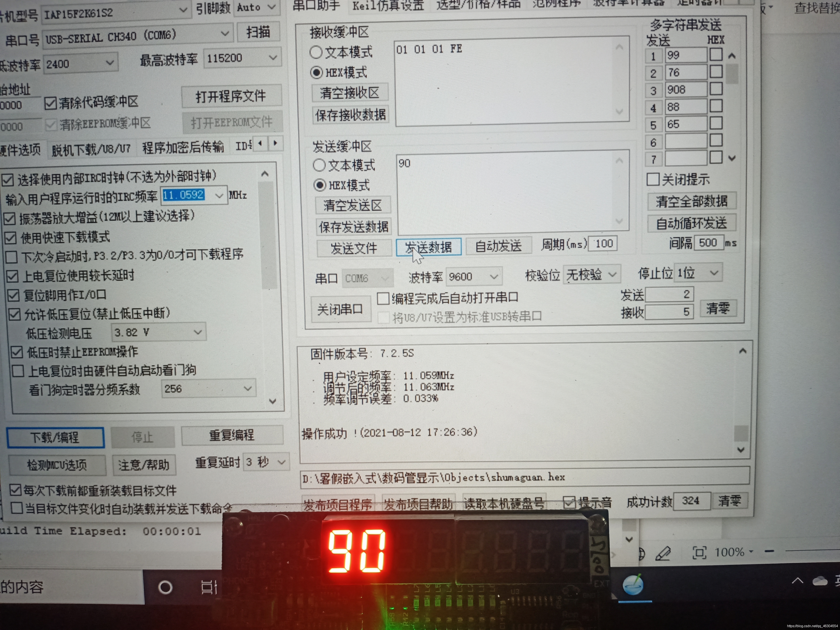
Task: Click the Cortana circle on taskbar
Action: tap(165, 587)
